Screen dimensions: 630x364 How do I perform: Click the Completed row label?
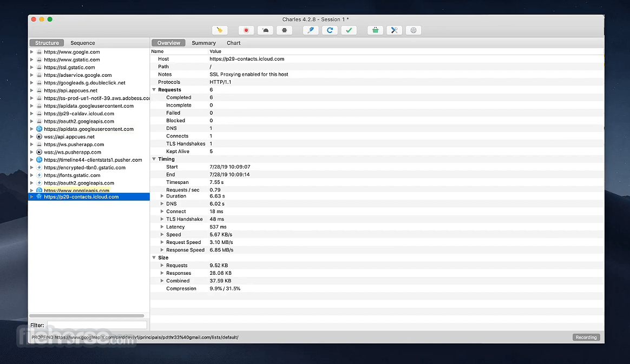tap(179, 97)
